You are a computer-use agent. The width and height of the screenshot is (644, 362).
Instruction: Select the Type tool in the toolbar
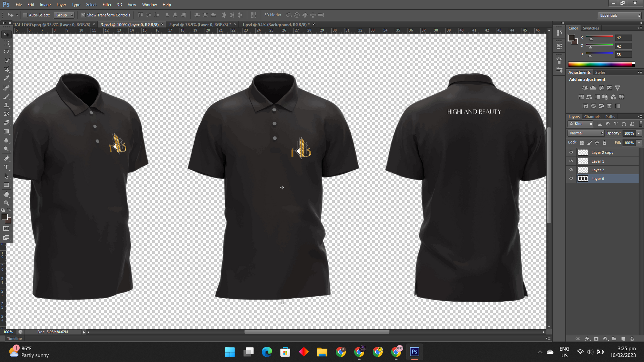(x=6, y=167)
